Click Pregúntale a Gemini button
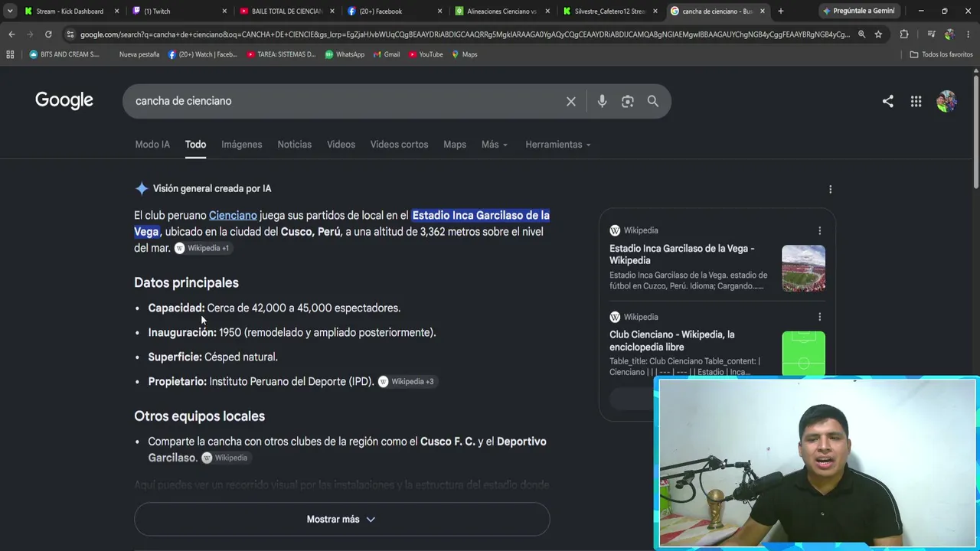The image size is (980, 551). pyautogui.click(x=857, y=11)
